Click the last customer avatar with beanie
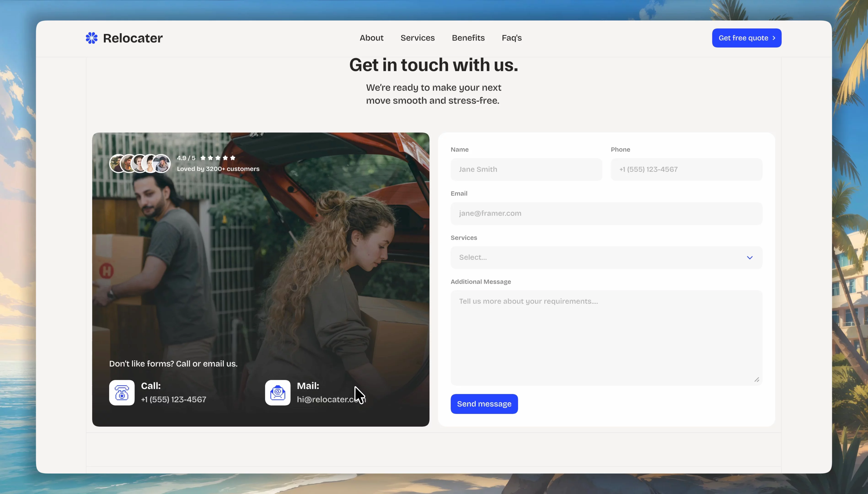 (x=161, y=164)
